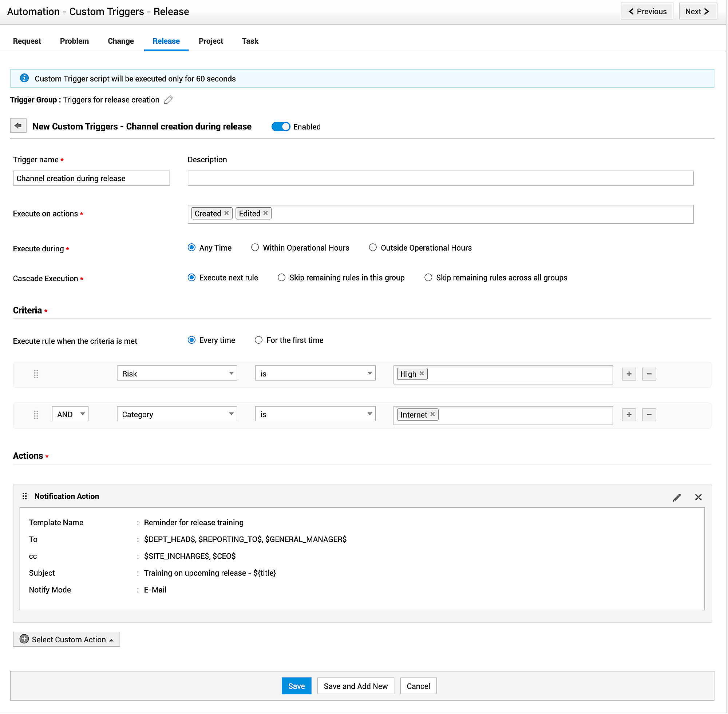Click into the Description field

click(x=440, y=179)
